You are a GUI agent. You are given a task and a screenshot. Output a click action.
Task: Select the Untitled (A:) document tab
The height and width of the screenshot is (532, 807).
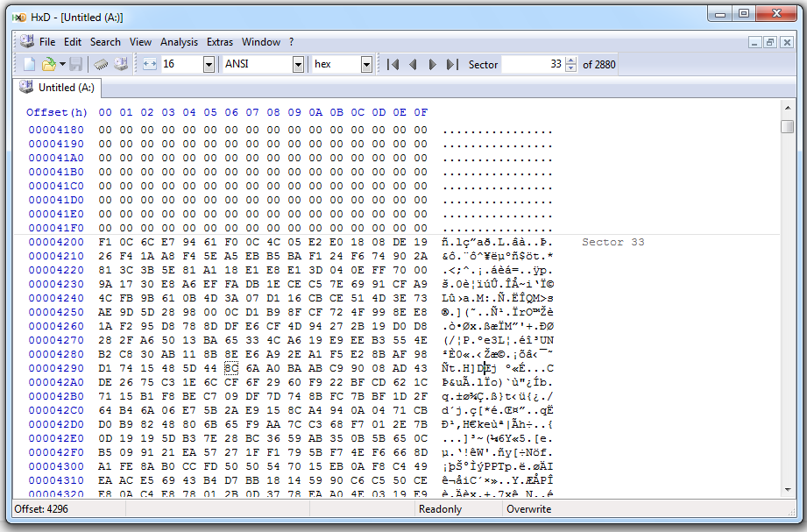coord(57,88)
